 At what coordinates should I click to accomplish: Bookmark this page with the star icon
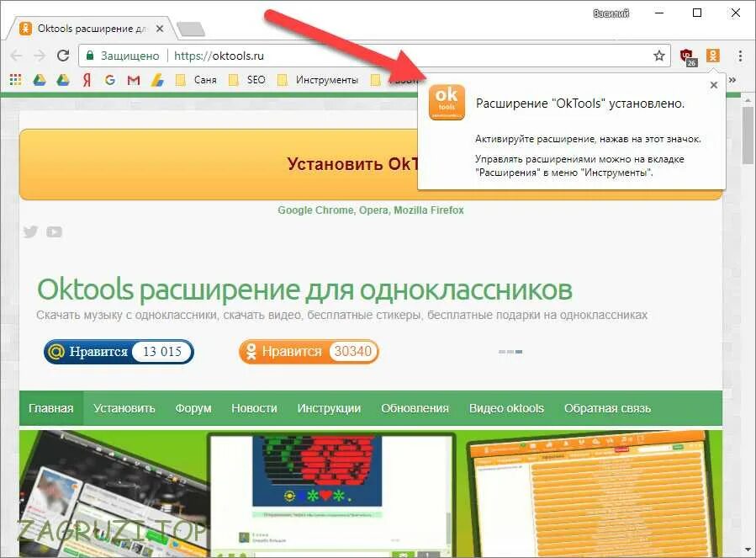[x=659, y=56]
